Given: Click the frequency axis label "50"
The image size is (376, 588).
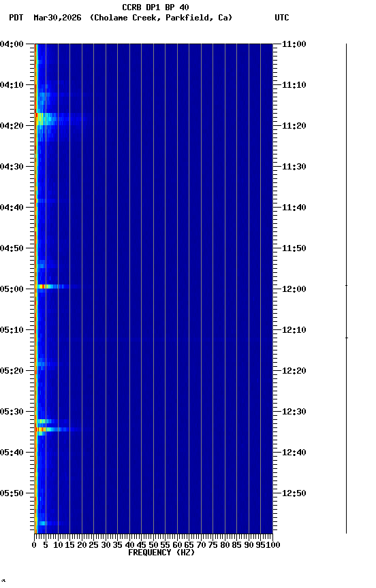Looking at the screenshot, I should click(x=153, y=545).
